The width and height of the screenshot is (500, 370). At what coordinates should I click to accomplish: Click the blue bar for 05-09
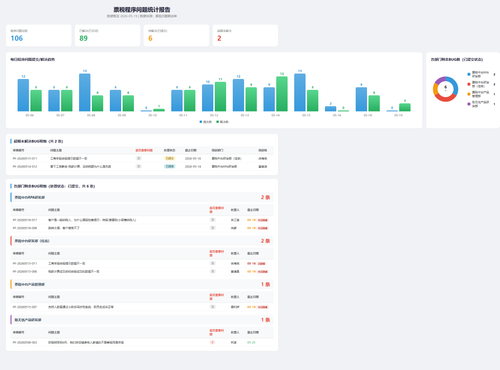pos(115,100)
